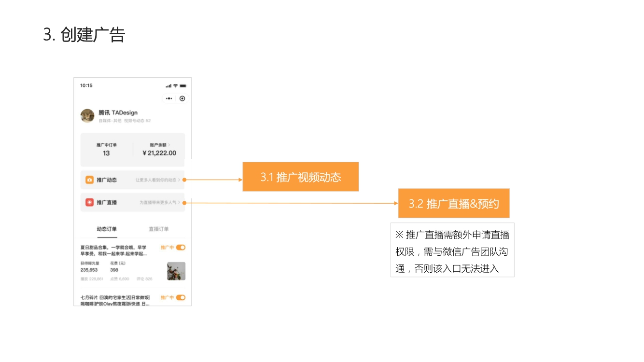The height and width of the screenshot is (362, 644).
Task: Switch to the 动态订单 tab
Action: [107, 229]
